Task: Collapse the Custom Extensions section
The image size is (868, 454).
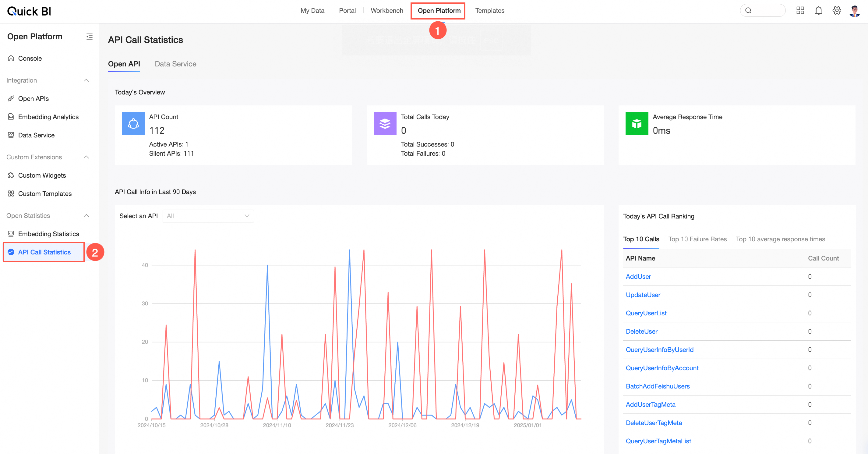Action: tap(86, 157)
